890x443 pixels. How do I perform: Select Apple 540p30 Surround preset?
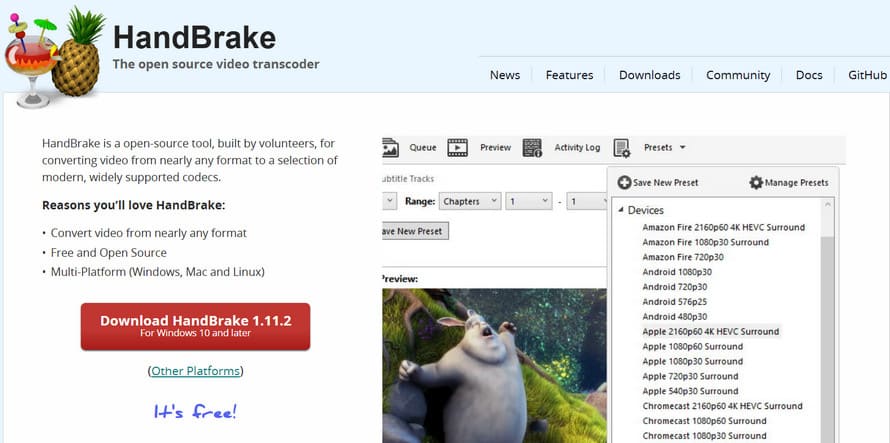690,391
